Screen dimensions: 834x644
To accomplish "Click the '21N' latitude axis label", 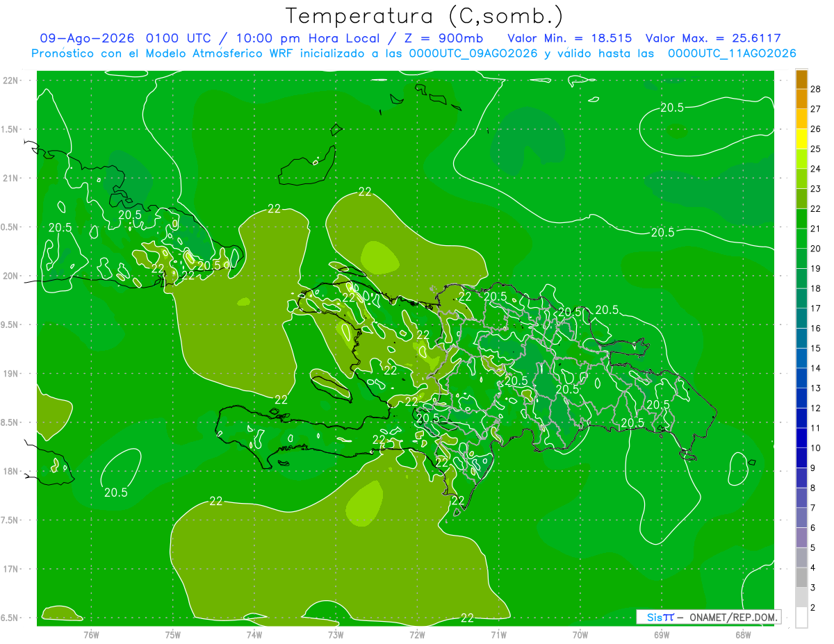I will coord(11,178).
